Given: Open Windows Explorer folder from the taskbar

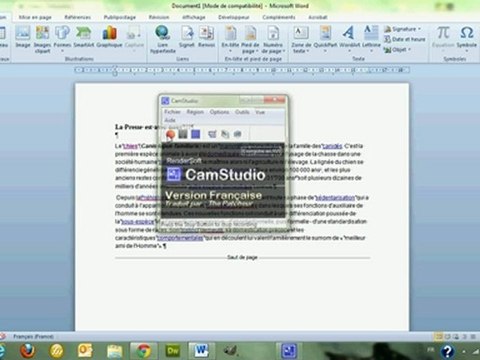Looking at the screenshot, I should pos(115,351).
